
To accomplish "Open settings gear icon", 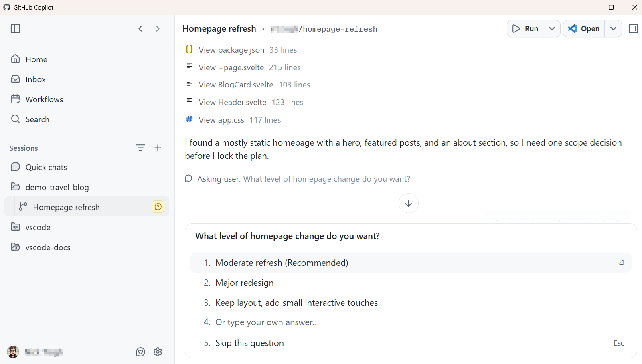I will [x=158, y=352].
